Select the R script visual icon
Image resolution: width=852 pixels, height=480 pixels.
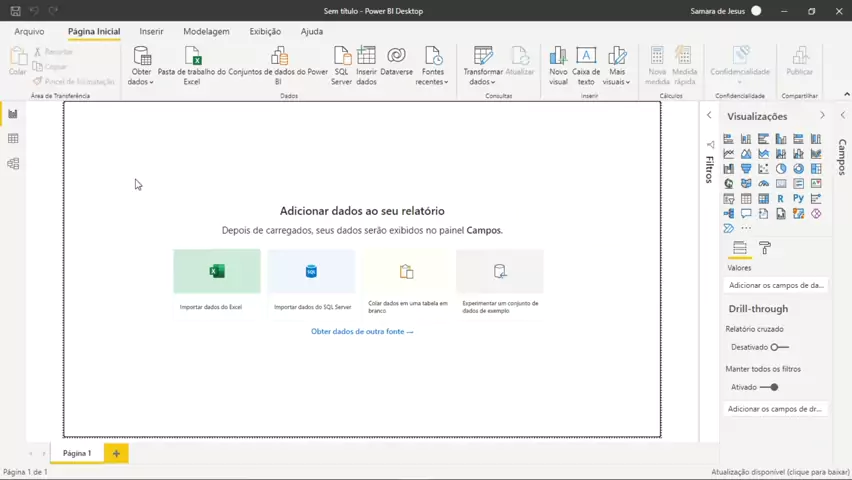(781, 198)
